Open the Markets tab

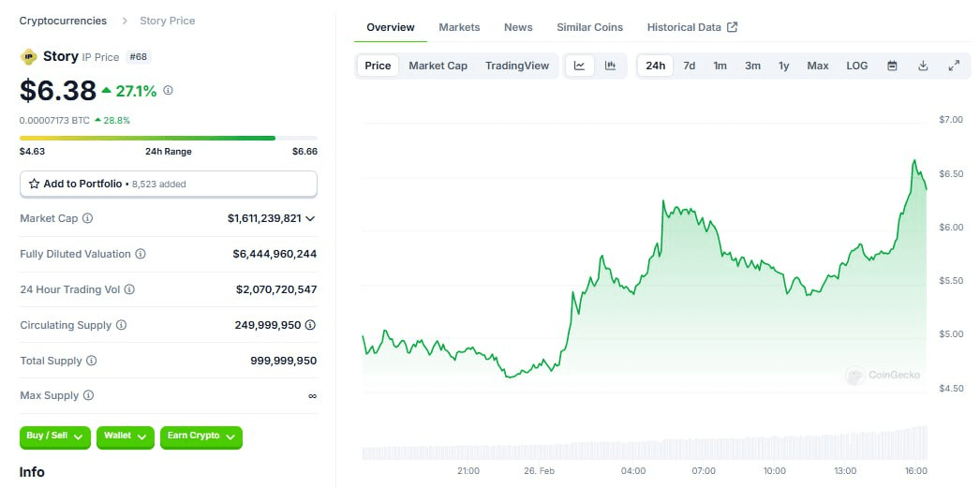coord(459,27)
